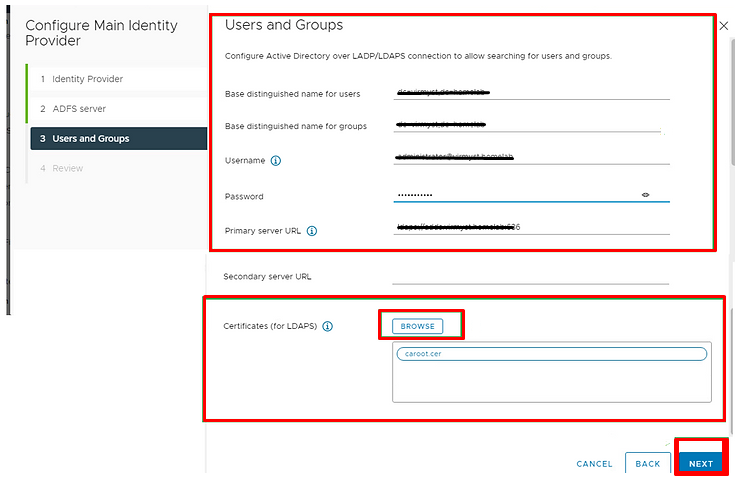Viewport: 735px width, 479px height.
Task: Click into the Username text field
Action: click(x=530, y=158)
